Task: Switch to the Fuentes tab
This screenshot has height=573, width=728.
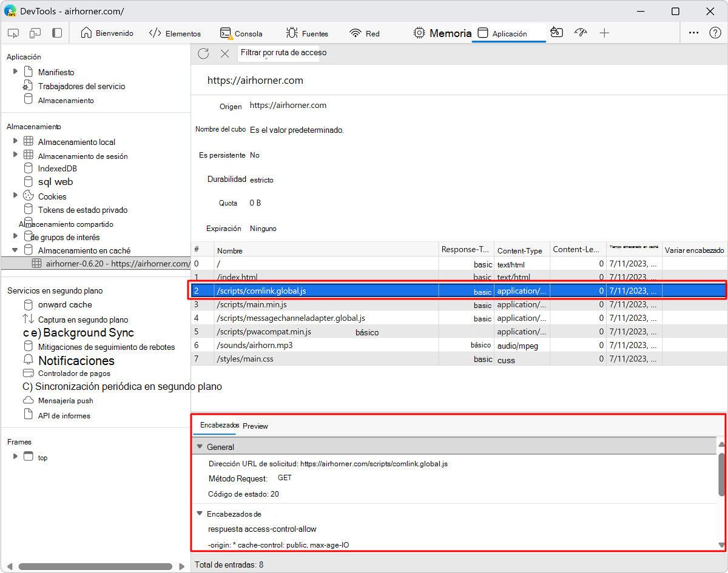Action: pyautogui.click(x=307, y=33)
